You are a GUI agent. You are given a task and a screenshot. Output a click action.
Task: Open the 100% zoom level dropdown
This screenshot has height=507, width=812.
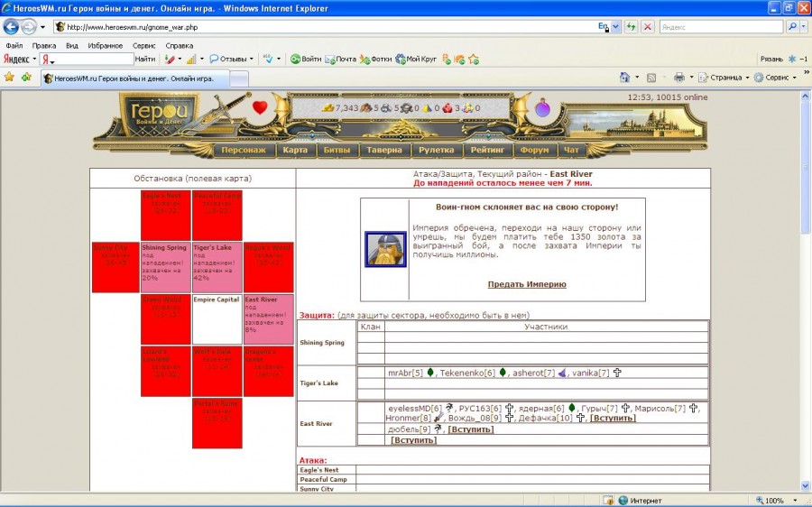[x=795, y=501]
